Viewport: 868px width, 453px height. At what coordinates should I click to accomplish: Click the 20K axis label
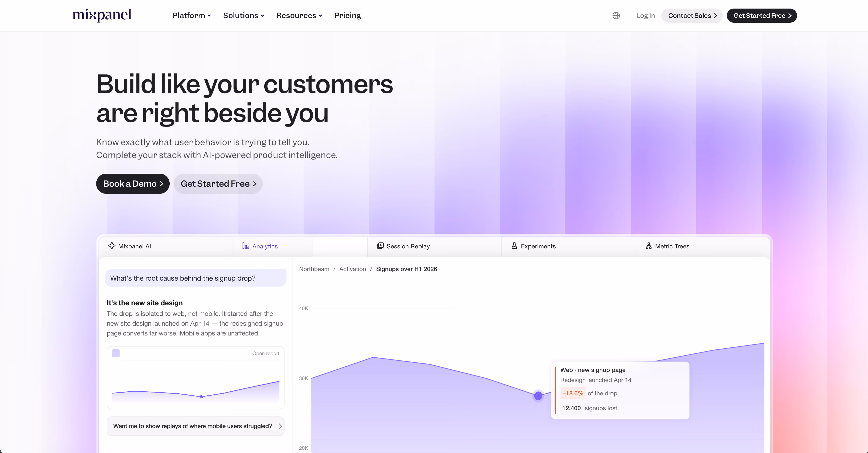coord(303,448)
